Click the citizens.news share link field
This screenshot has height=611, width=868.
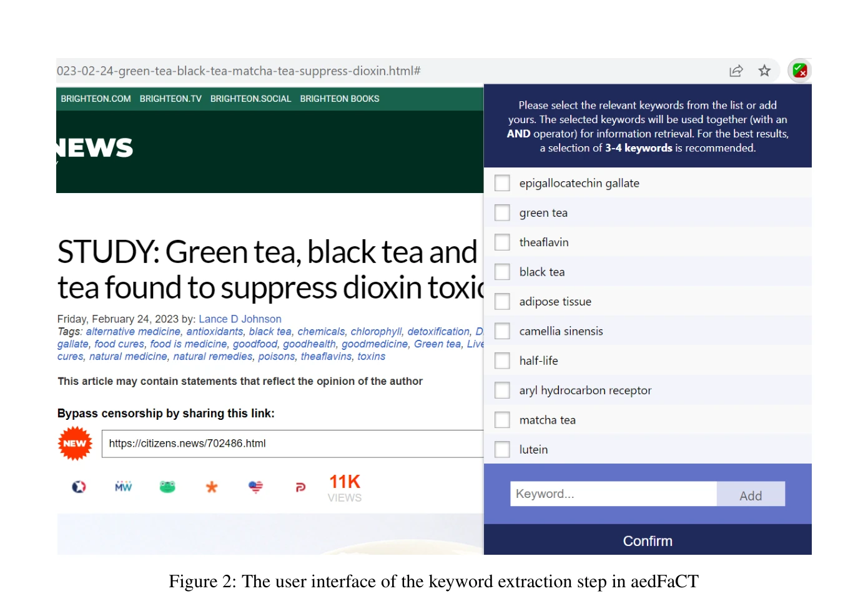coord(293,444)
